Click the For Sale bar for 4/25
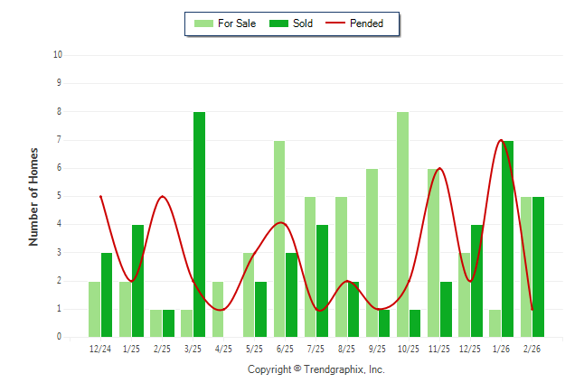Image resolution: width=584 pixels, height=392 pixels. 218,309
